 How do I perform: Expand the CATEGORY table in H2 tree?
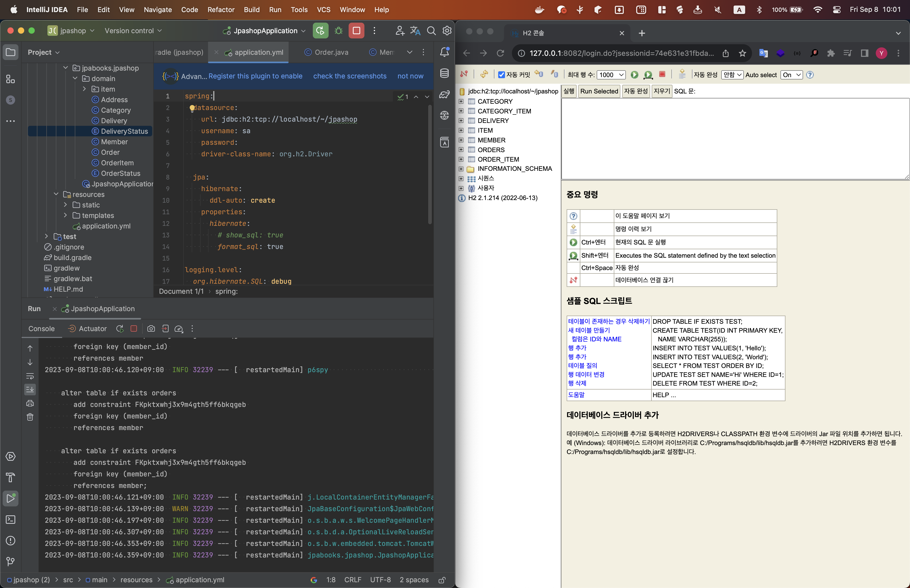(x=461, y=101)
